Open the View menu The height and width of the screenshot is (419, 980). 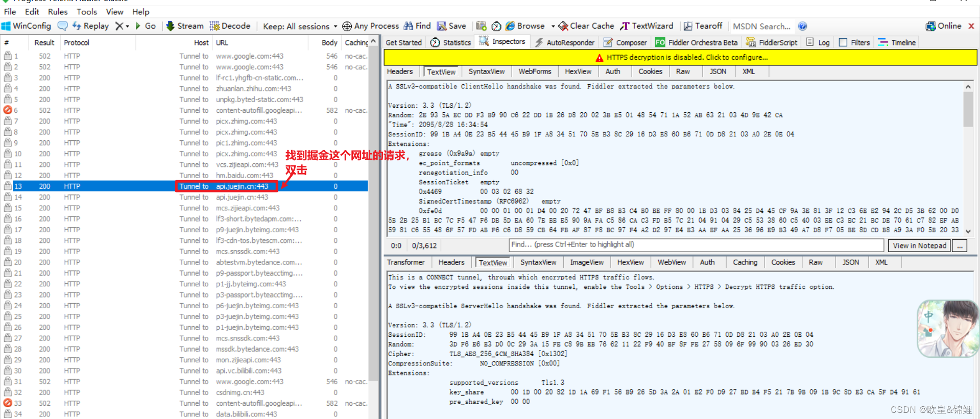pyautogui.click(x=114, y=11)
